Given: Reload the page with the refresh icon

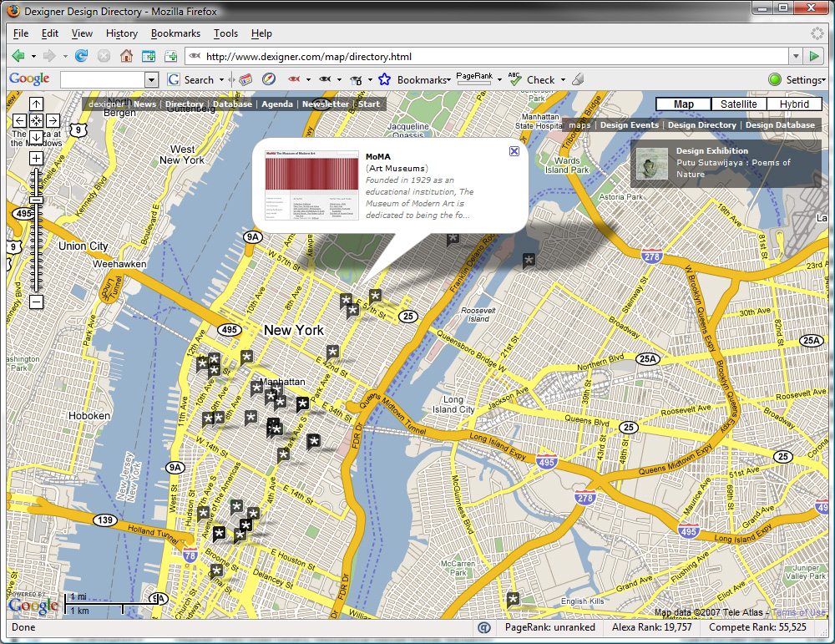Looking at the screenshot, I should coord(82,56).
